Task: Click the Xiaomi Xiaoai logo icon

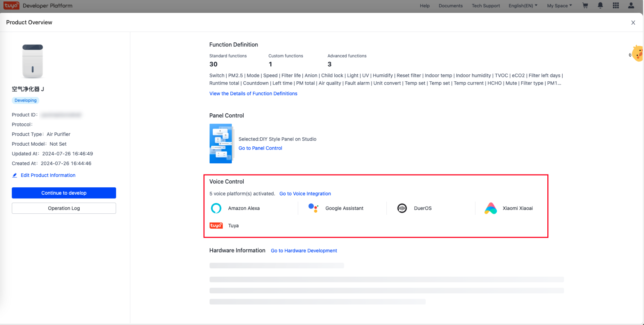Action: (490, 208)
